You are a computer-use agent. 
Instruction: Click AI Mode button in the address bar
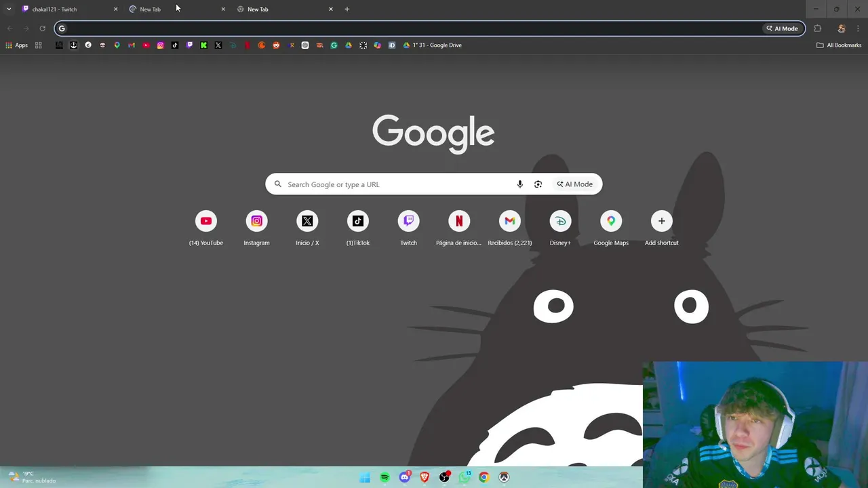782,28
